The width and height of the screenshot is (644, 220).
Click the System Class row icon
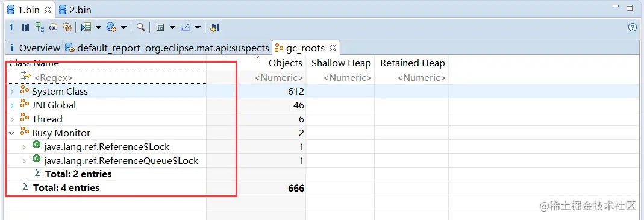[x=25, y=90]
